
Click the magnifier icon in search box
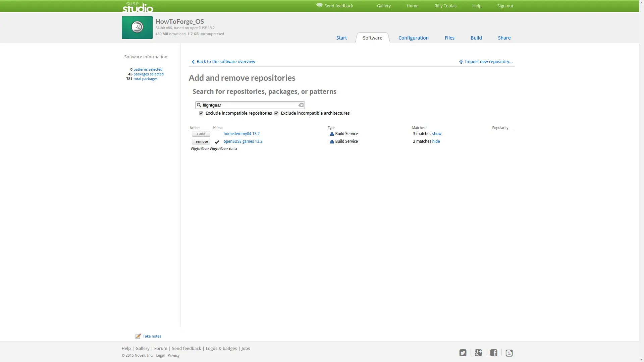click(x=199, y=105)
